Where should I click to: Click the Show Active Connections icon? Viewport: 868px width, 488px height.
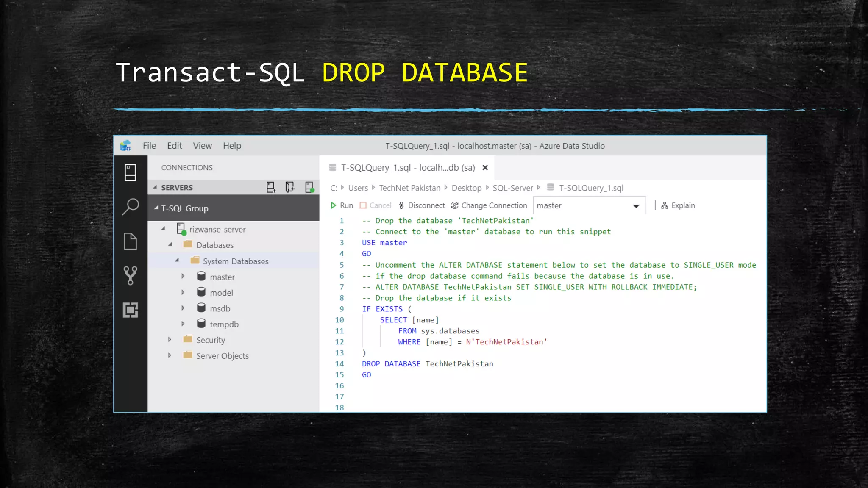pos(309,187)
